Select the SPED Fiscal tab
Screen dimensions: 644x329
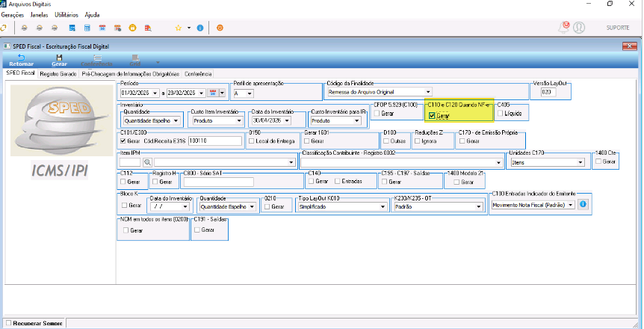(20, 73)
